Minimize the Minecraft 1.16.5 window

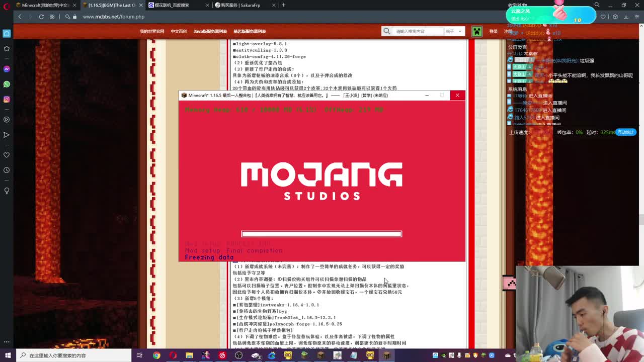point(427,95)
